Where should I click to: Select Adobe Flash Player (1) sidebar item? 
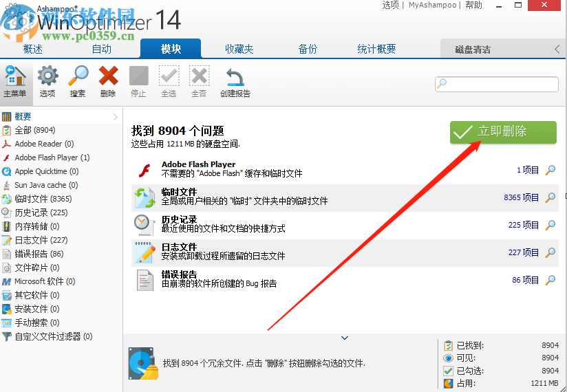coord(60,157)
